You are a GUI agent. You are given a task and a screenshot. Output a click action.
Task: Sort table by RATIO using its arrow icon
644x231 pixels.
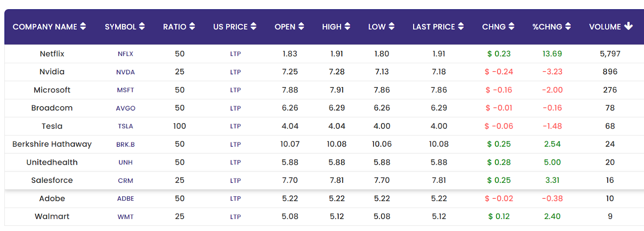pos(192,27)
